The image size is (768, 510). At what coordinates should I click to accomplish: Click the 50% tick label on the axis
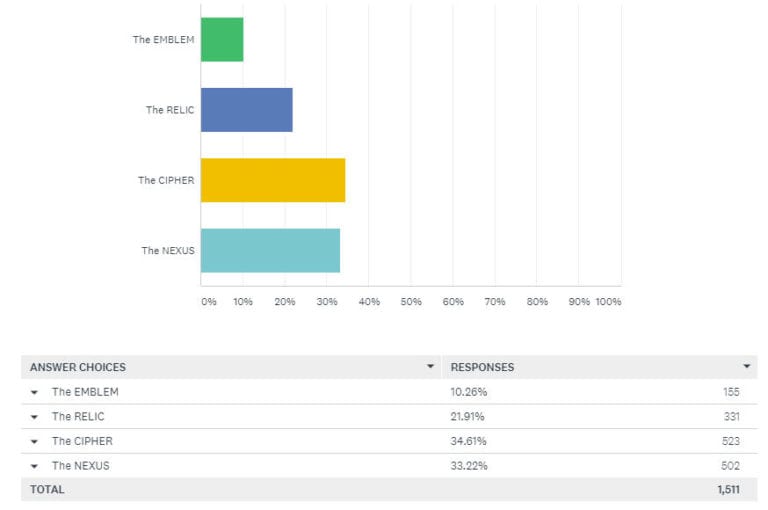coord(410,302)
